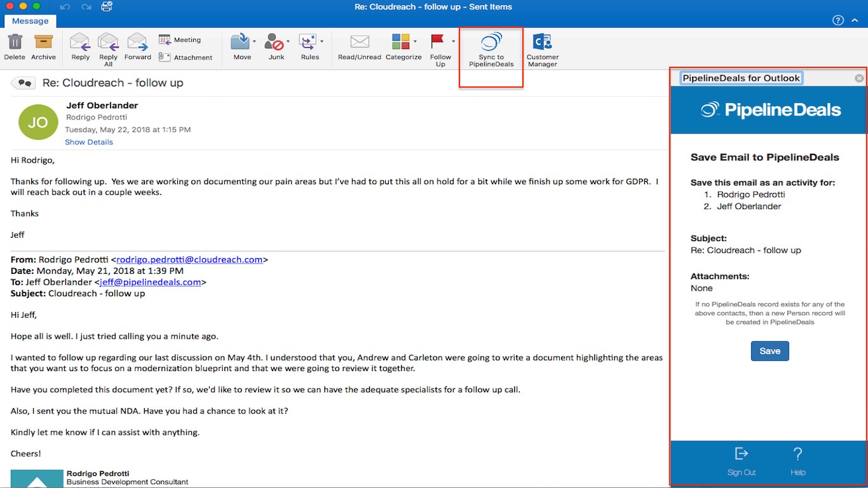Click the PipelineDeals for Outlook pane title
This screenshot has height=488, width=868.
pos(741,78)
